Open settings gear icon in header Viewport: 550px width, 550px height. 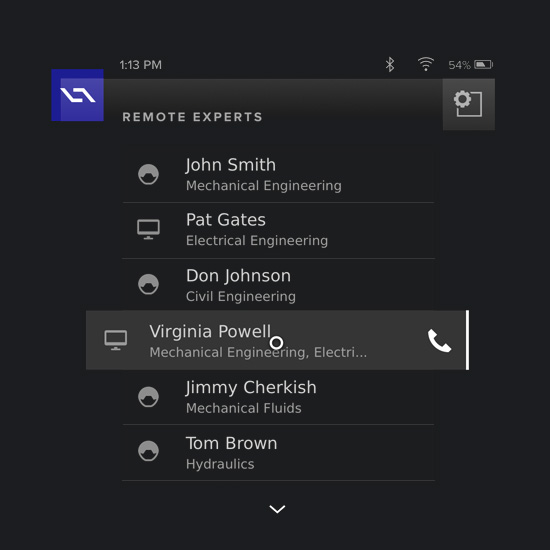tap(469, 104)
